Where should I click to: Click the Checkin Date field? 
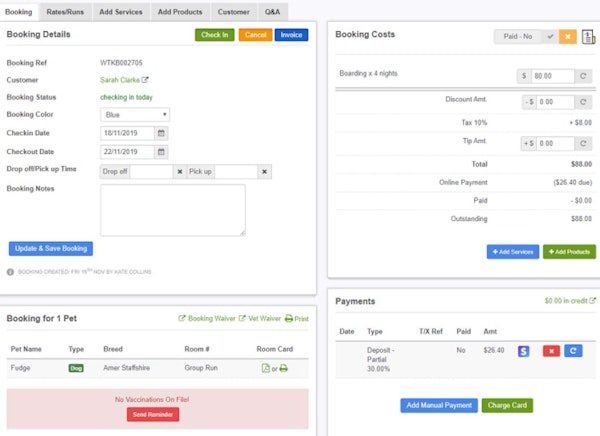tap(127, 133)
